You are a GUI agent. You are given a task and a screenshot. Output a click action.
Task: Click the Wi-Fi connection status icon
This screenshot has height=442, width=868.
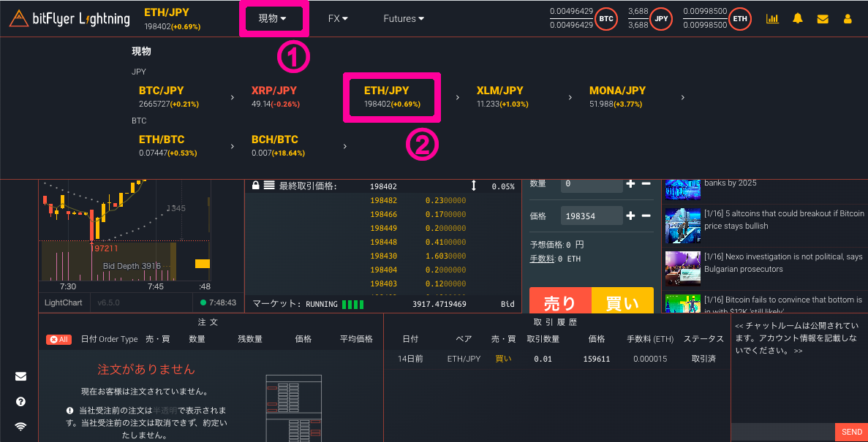pos(20,427)
